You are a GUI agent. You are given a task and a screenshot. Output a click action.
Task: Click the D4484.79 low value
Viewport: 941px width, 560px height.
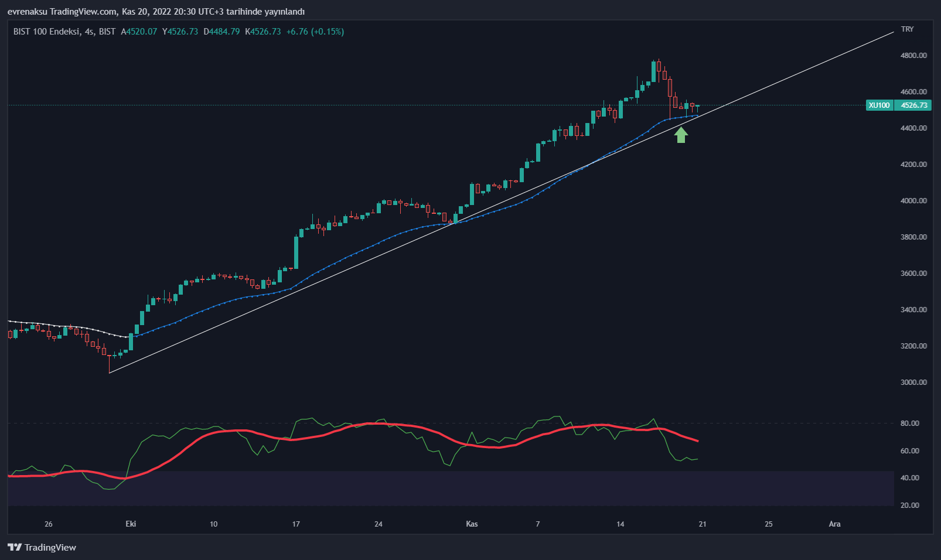tap(221, 32)
